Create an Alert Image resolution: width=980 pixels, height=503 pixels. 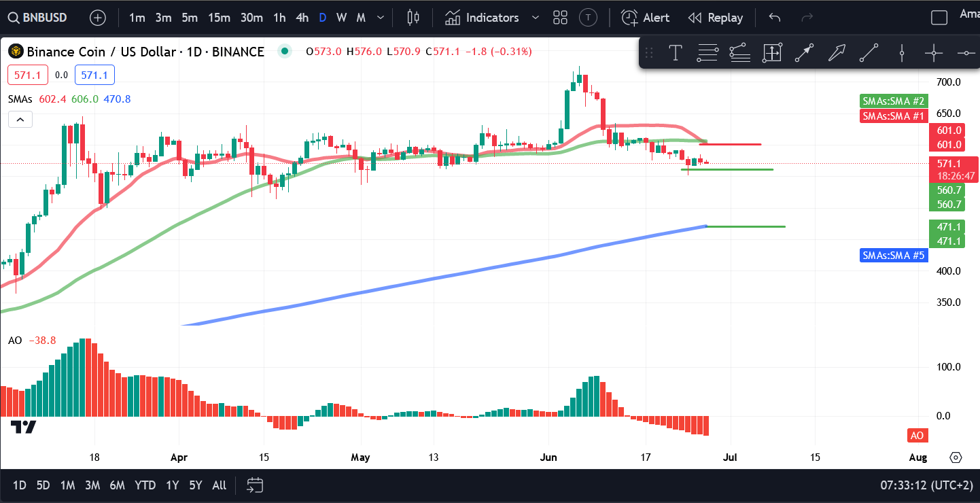coord(646,18)
